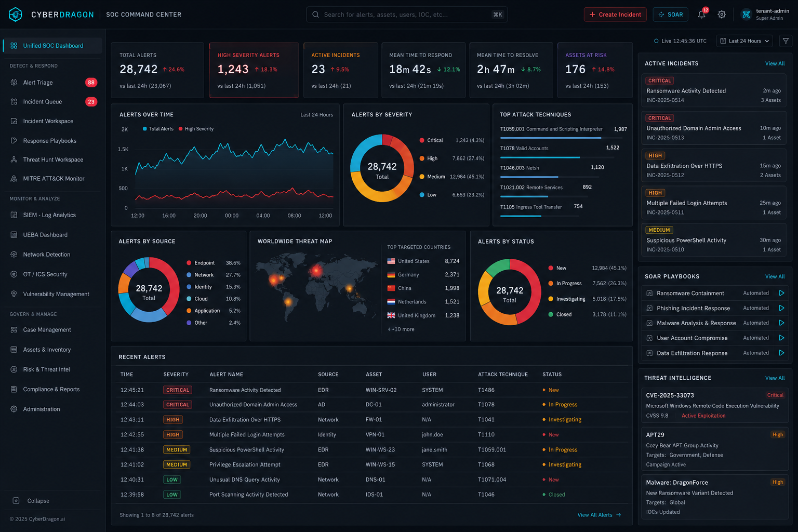The width and height of the screenshot is (798, 532).
Task: Click the Closed status legend dot
Action: pyautogui.click(x=551, y=314)
